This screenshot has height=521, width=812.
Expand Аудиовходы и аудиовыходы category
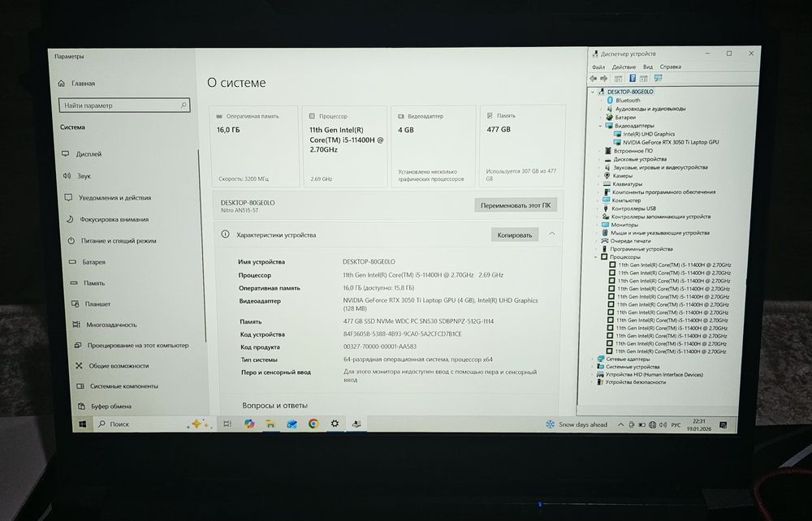pyautogui.click(x=601, y=110)
